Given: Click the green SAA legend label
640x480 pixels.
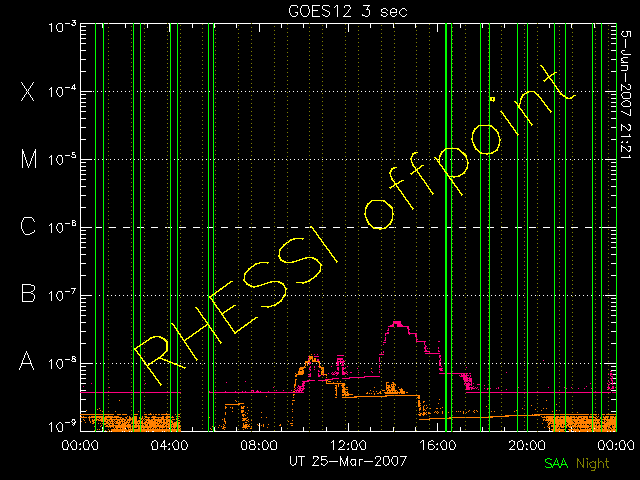Looking at the screenshot, I should (x=556, y=463).
